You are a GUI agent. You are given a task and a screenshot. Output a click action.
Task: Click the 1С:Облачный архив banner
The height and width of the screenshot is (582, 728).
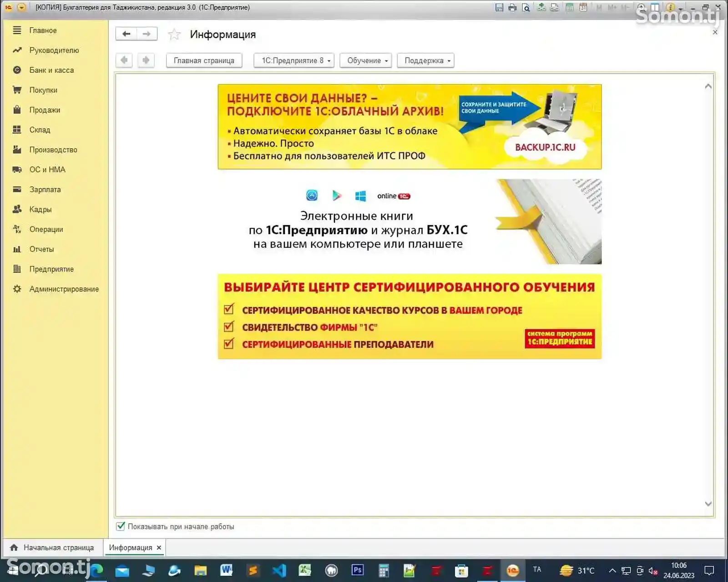point(409,127)
